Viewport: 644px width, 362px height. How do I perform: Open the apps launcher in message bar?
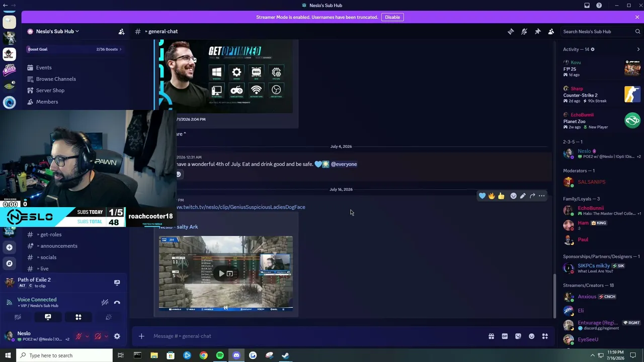click(x=545, y=336)
